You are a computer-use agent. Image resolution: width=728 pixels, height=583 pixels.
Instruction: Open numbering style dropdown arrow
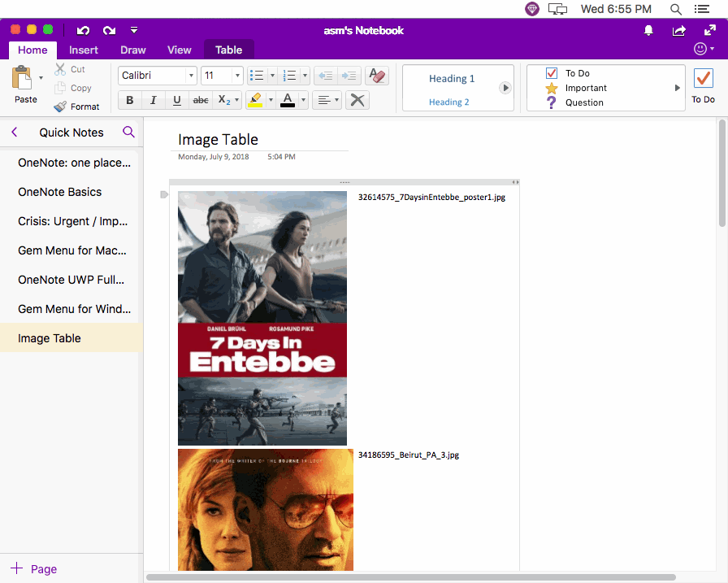click(x=305, y=76)
